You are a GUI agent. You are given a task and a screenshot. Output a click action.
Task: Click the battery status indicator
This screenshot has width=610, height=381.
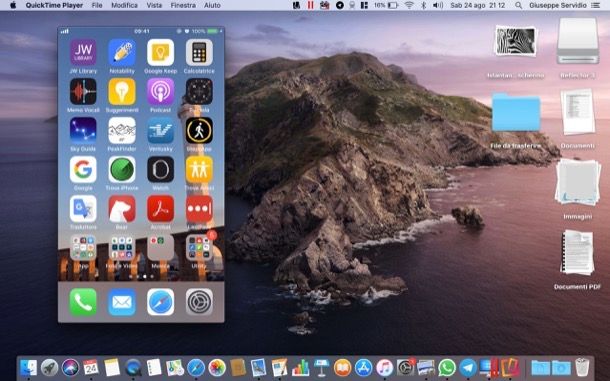386,5
